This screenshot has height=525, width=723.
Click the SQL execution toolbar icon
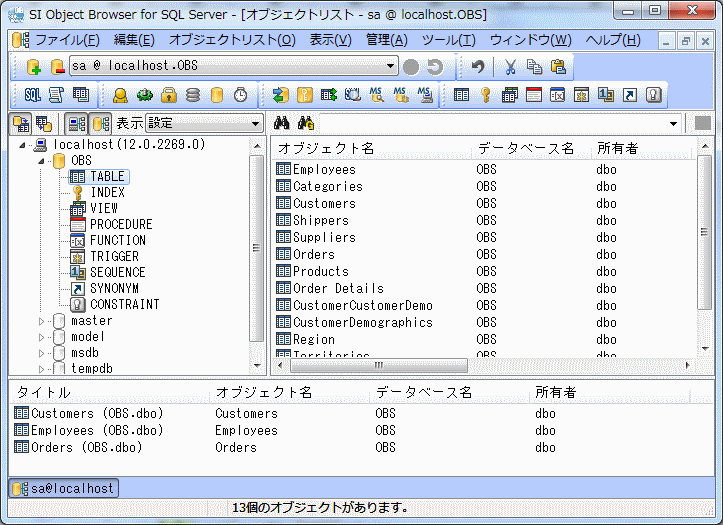coord(32,95)
